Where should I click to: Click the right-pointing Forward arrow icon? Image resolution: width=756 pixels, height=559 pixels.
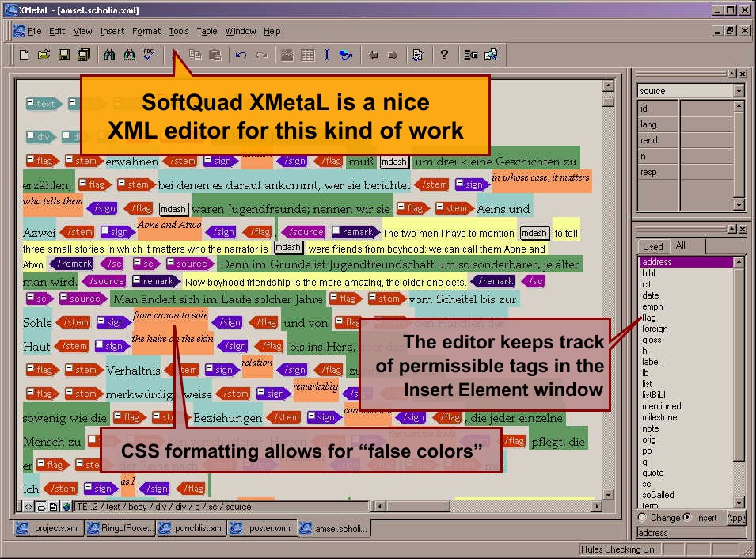coord(393,55)
